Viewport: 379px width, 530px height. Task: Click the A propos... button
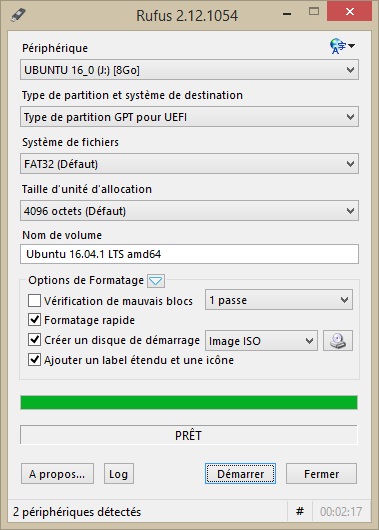tap(57, 474)
